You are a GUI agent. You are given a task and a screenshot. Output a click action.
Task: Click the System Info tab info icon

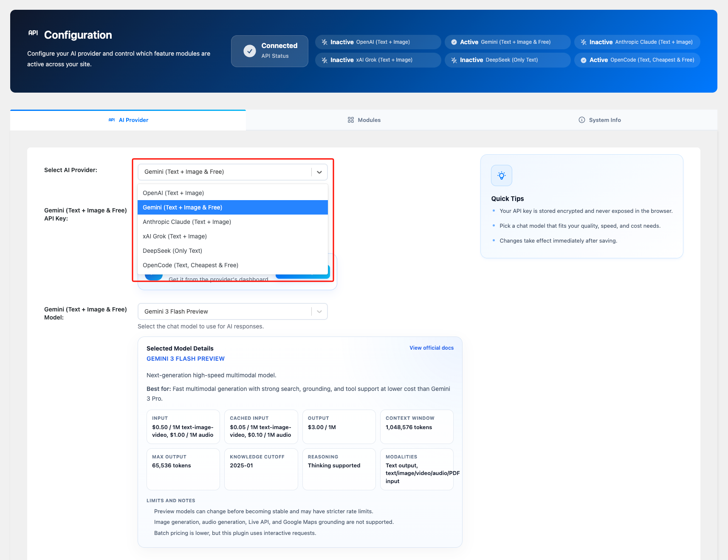pyautogui.click(x=582, y=120)
